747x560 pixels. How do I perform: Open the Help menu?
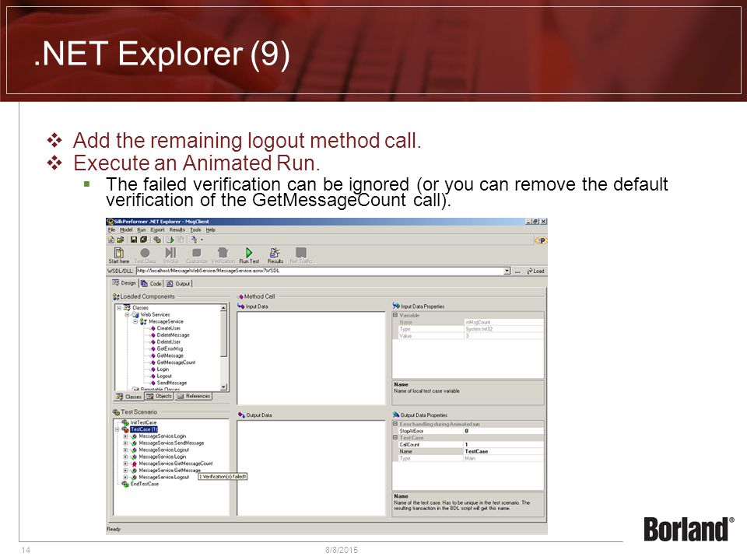click(211, 229)
